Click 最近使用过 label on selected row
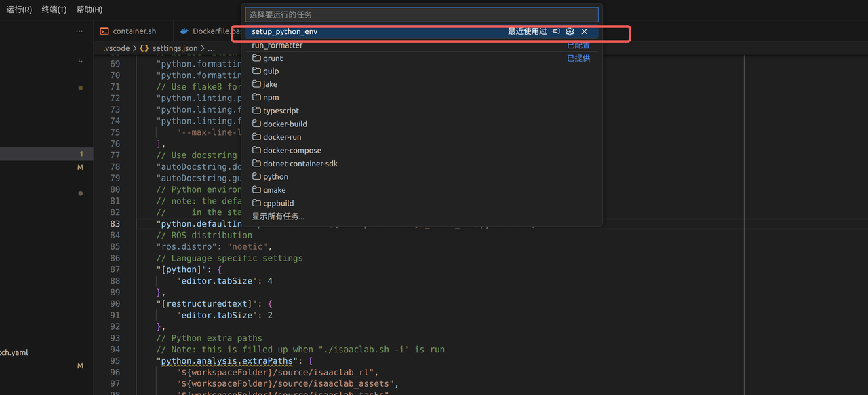Viewport: 868px width, 395px height. pyautogui.click(x=528, y=31)
